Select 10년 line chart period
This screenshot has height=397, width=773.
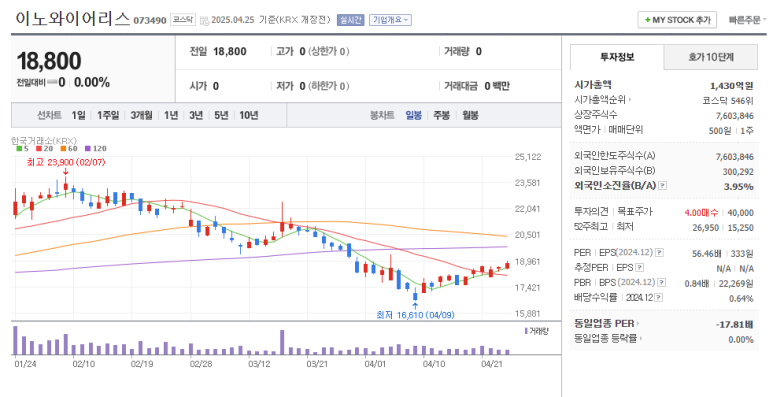point(249,115)
